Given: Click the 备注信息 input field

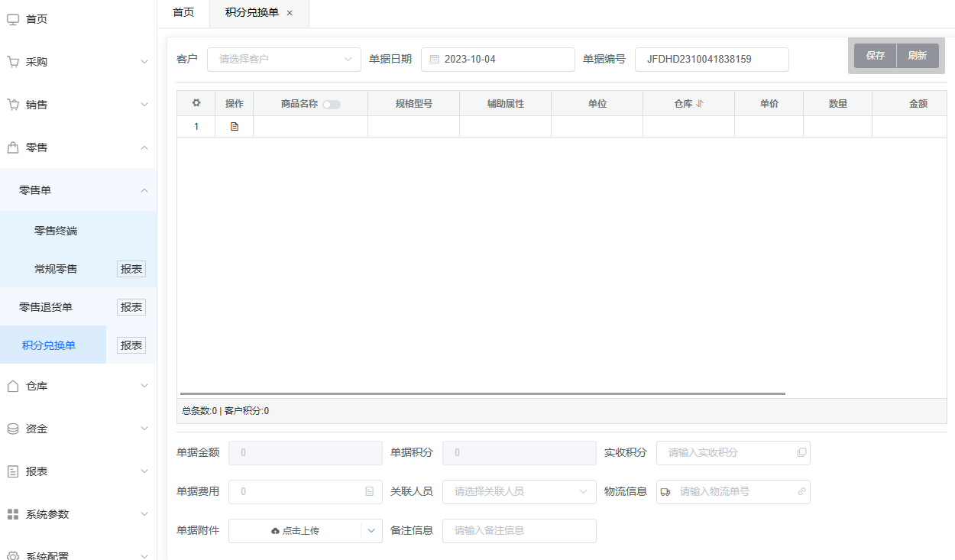Looking at the screenshot, I should pyautogui.click(x=519, y=530).
